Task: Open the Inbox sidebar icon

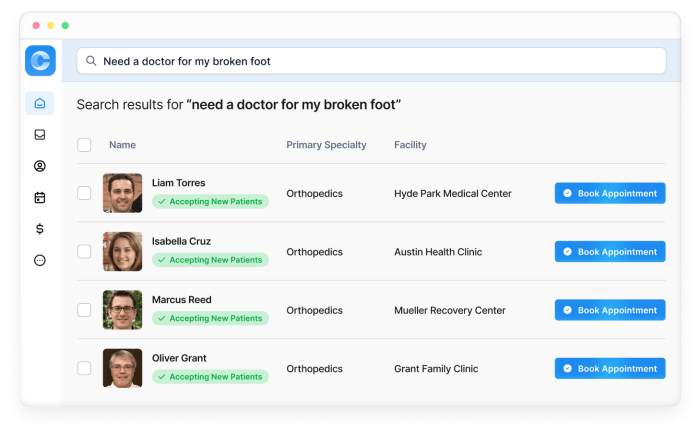Action: pos(40,134)
